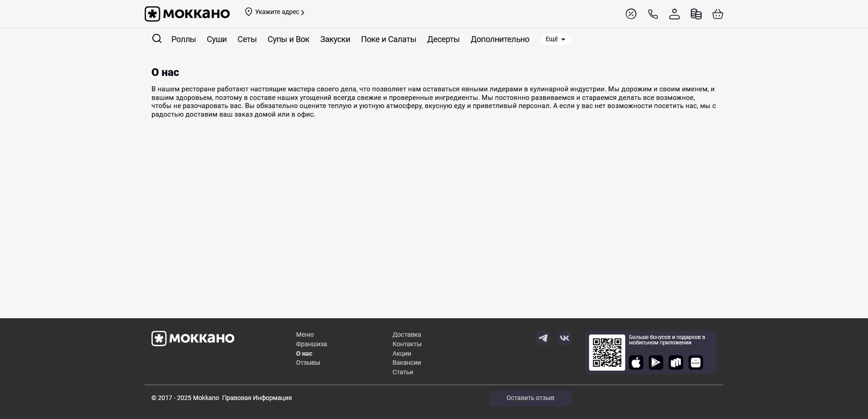Screen dimensions: 868x419
Task: Open the Десерты category
Action: (443, 39)
